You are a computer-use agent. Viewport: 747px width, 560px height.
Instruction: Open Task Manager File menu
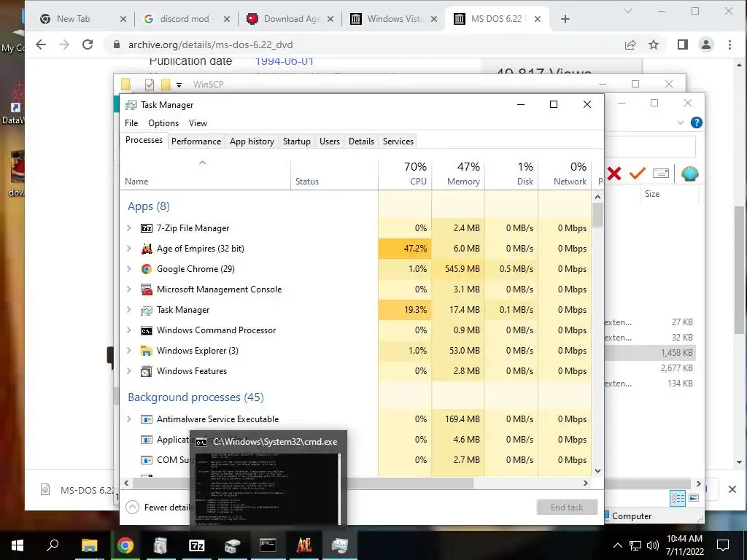(131, 123)
